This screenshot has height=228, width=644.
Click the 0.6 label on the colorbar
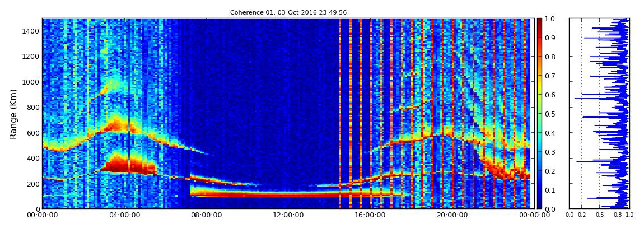point(550,95)
